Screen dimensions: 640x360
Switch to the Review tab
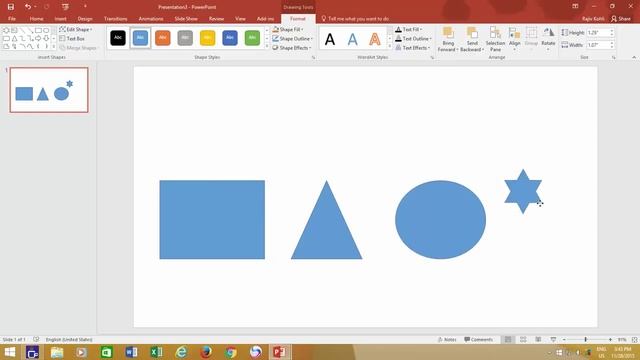(216, 18)
